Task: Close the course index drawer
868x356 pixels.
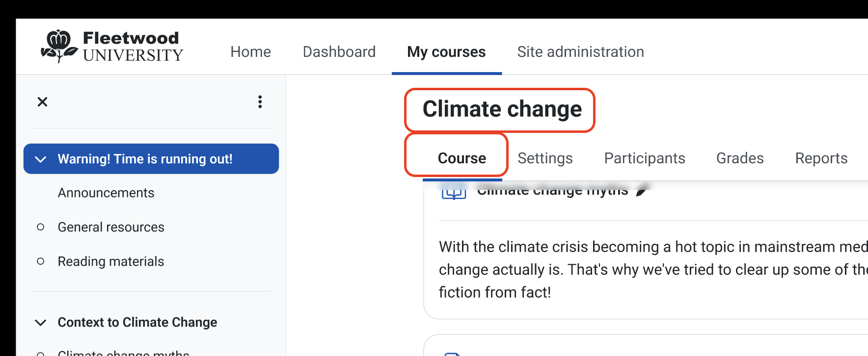Action: tap(43, 102)
